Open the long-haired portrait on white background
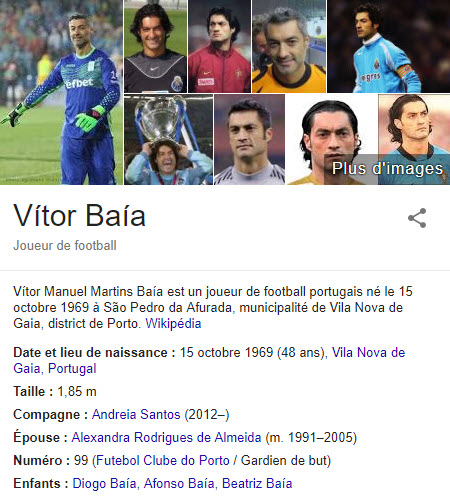The image size is (450, 502). point(332,139)
